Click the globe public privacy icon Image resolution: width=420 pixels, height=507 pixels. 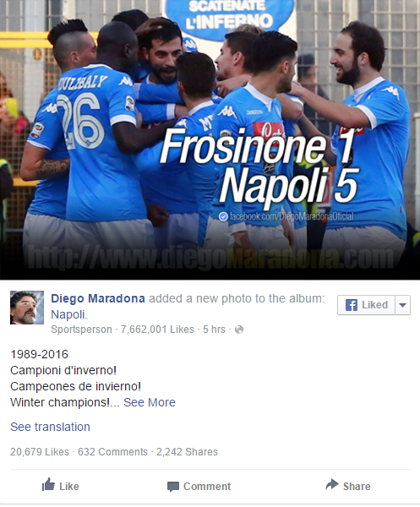(239, 330)
